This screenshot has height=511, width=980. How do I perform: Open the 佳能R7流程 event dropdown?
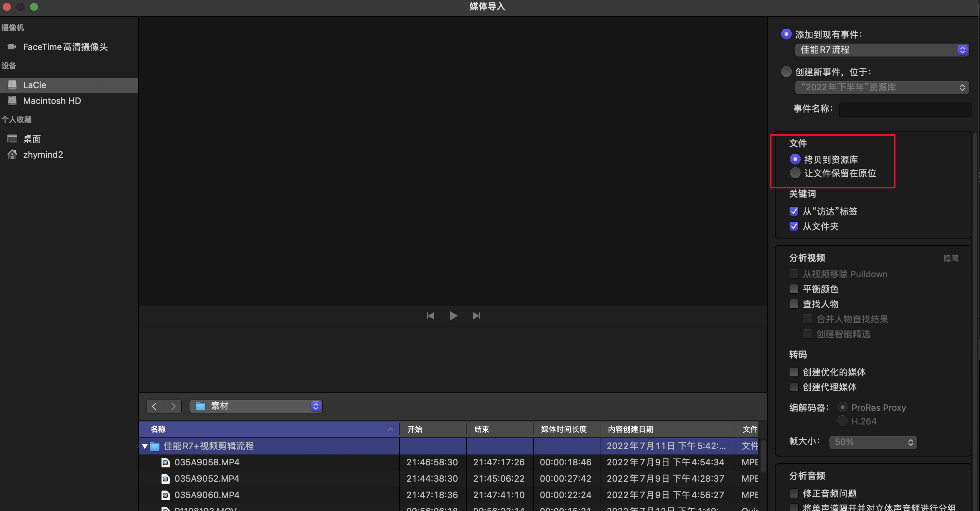881,50
